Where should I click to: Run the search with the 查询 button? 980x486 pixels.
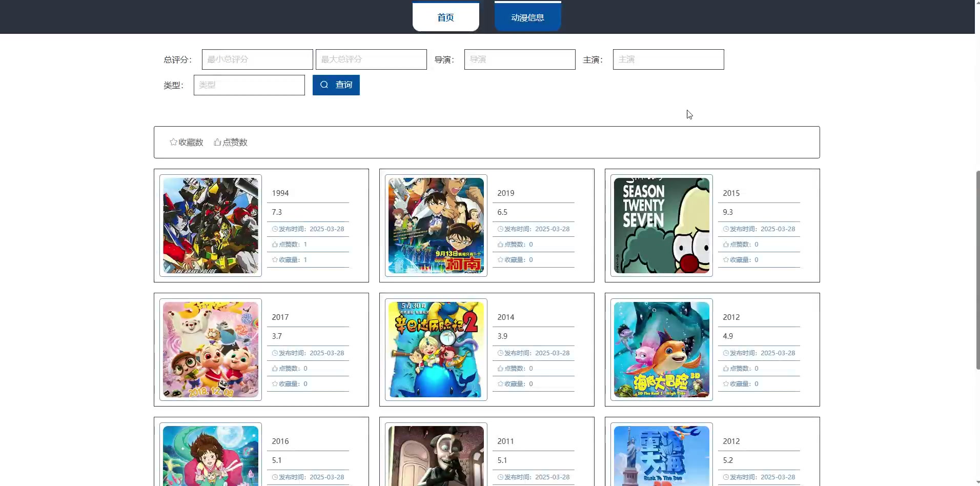tap(336, 85)
